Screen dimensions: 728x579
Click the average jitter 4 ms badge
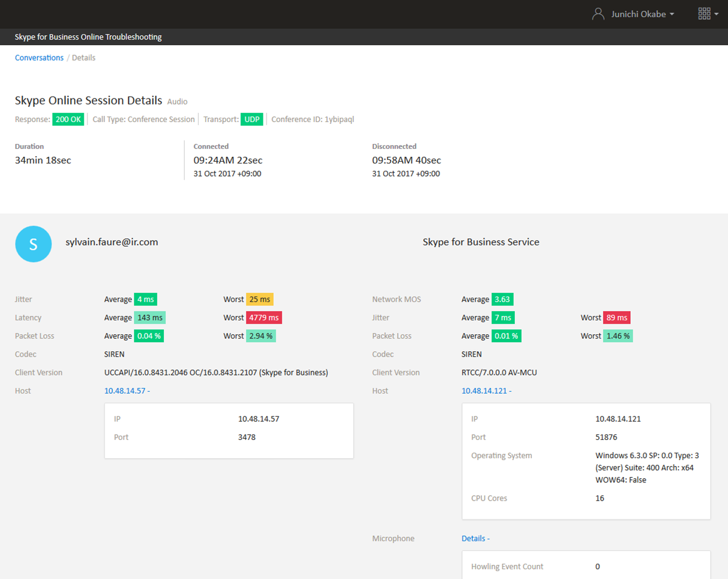click(145, 300)
